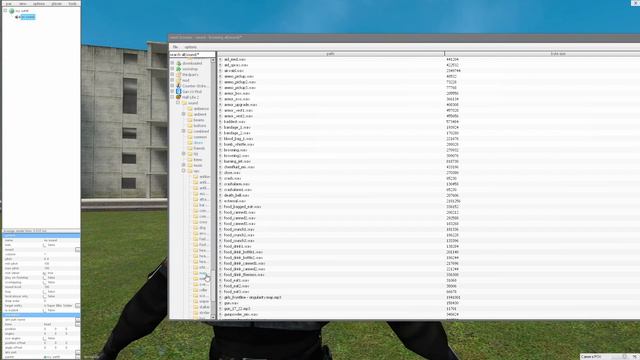Viewport: 640px width, 360px height.
Task: Toggle the root owner checkbox
Action: click(44, 273)
